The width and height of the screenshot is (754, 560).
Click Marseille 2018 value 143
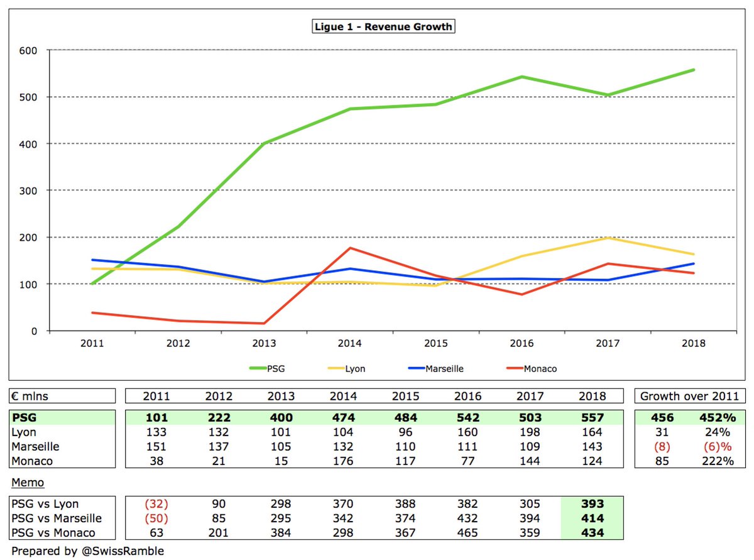(x=591, y=447)
